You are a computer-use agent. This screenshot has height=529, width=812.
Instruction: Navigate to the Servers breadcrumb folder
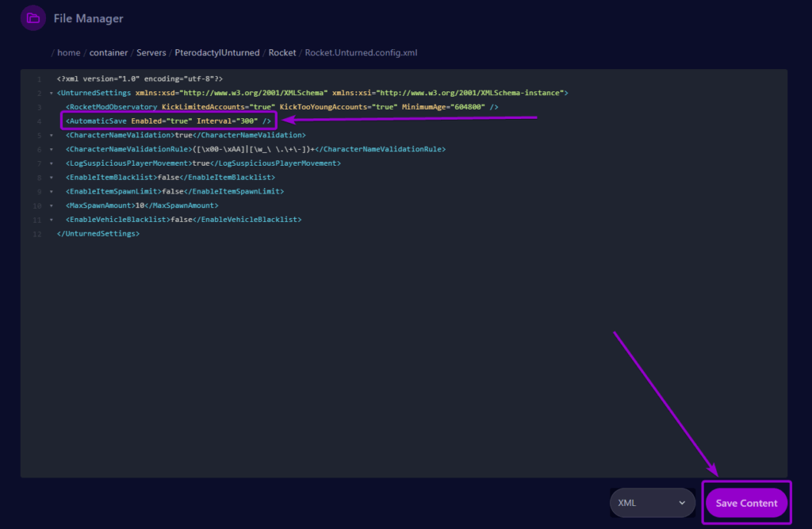[151, 53]
